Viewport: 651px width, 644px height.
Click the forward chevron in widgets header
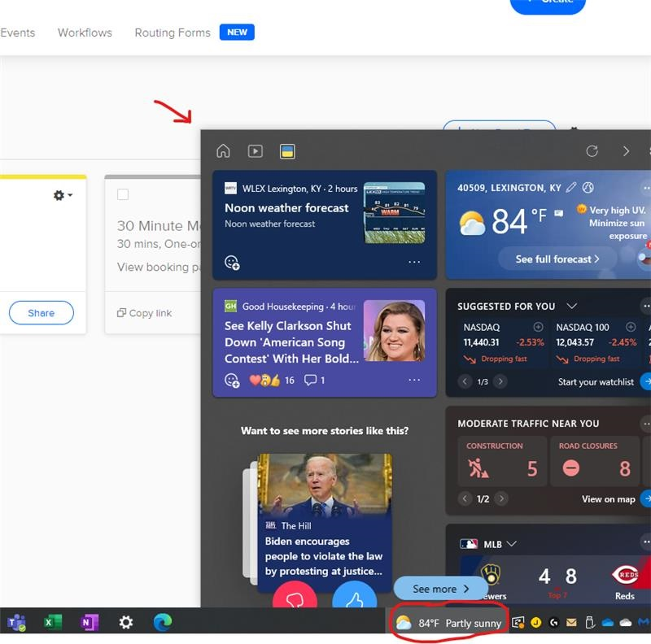tap(626, 151)
